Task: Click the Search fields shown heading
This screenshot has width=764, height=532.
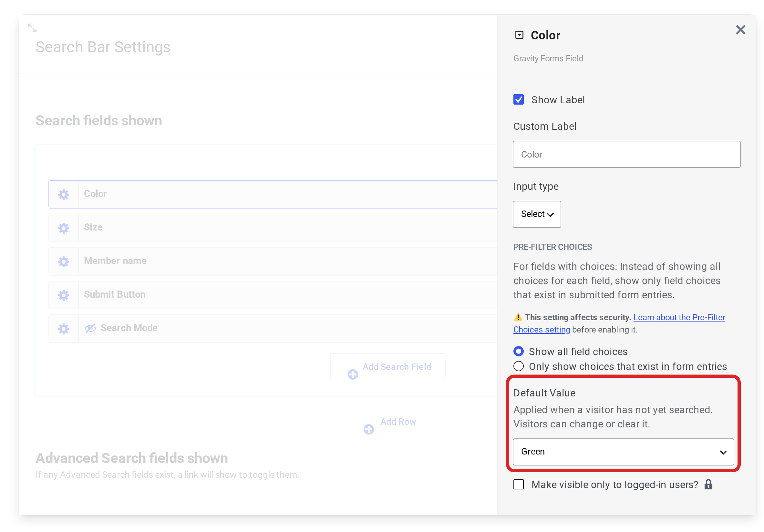Action: pos(99,120)
